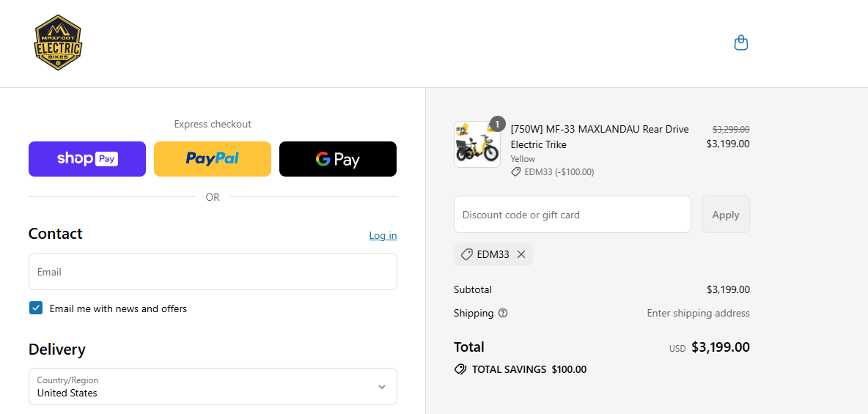868x414 pixels.
Task: Click the quantity badge on product image
Action: [497, 124]
